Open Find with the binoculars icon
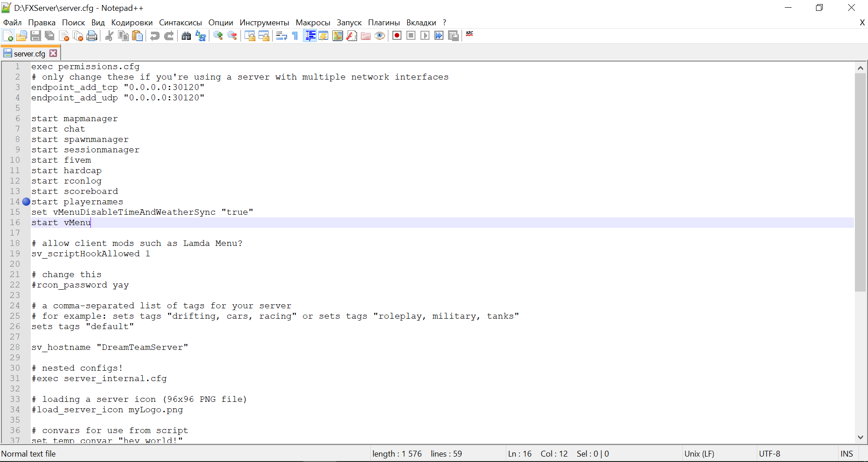This screenshot has height=462, width=868. point(186,36)
